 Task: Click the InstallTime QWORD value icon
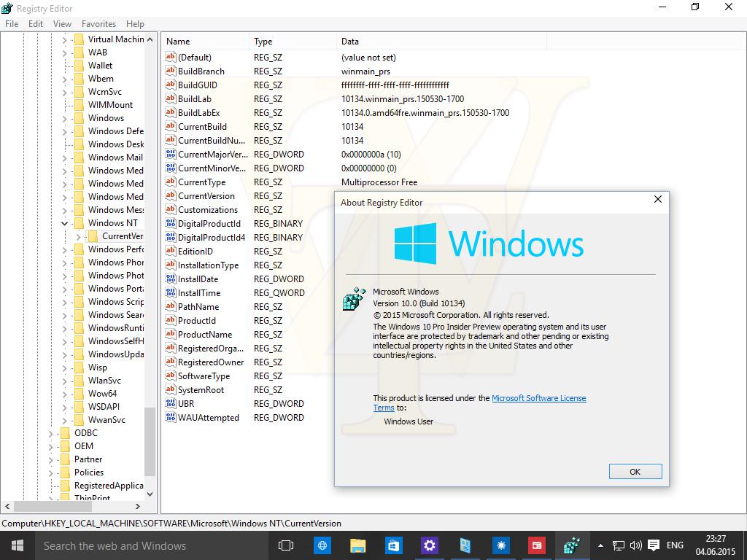[x=171, y=293]
